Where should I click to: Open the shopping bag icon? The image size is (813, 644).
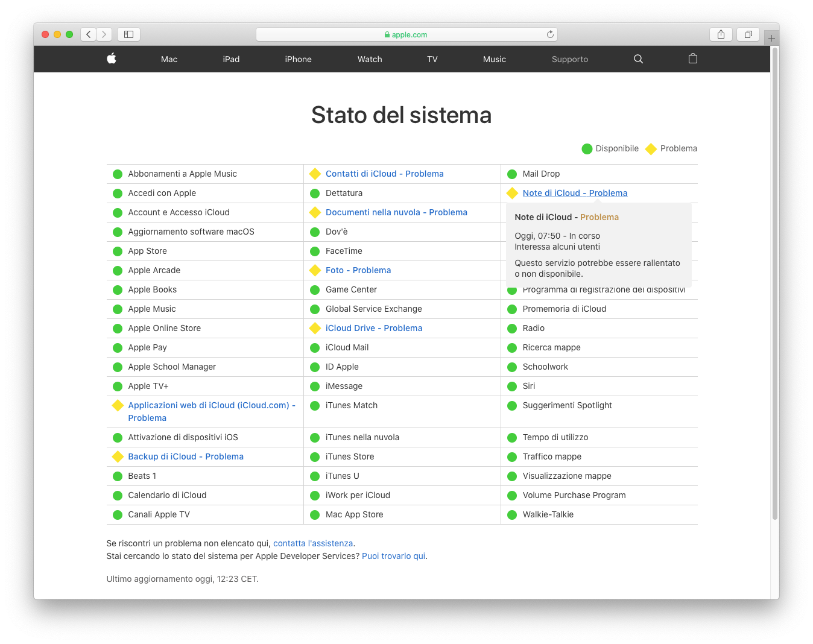[x=693, y=58]
